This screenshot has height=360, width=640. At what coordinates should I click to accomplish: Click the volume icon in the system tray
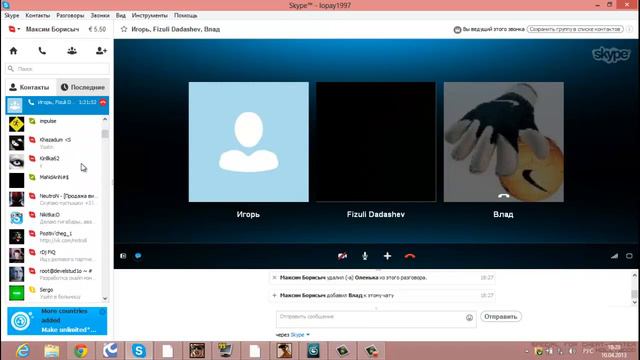tap(572, 351)
